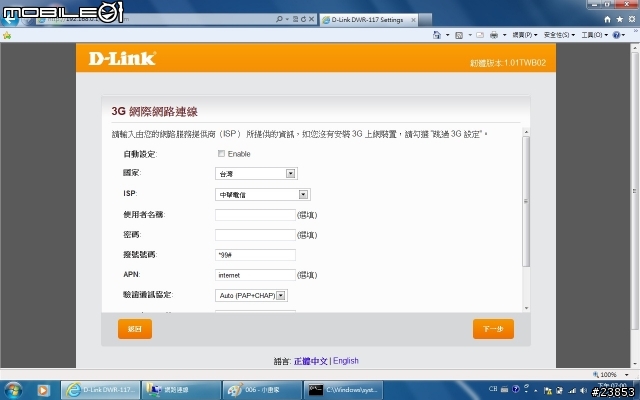The width and height of the screenshot is (640, 400).
Task: Click the form panel scroll down arrow
Action: click(526, 308)
